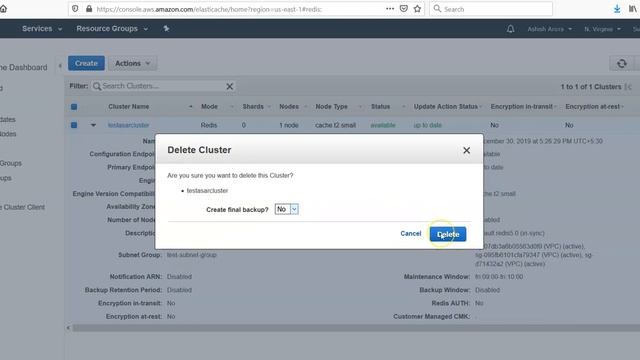The image size is (640, 360).
Task: Sort by the Shards column header
Action: (253, 107)
